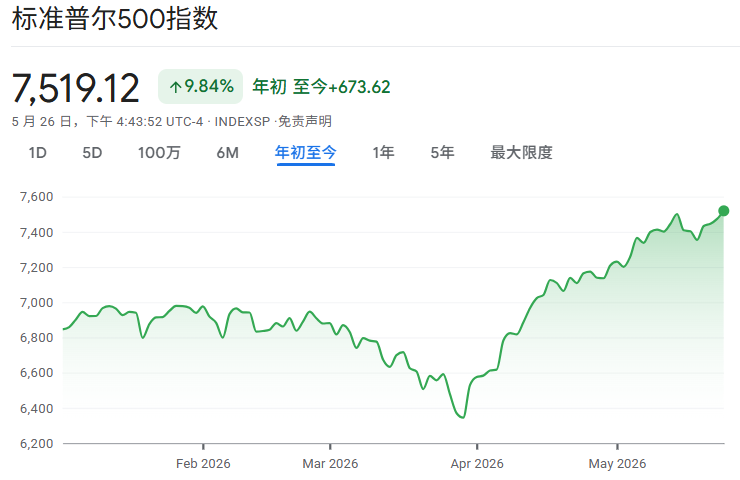Click the 7,519.12 index value
Viewport: 740px width, 480px height.
pos(76,88)
